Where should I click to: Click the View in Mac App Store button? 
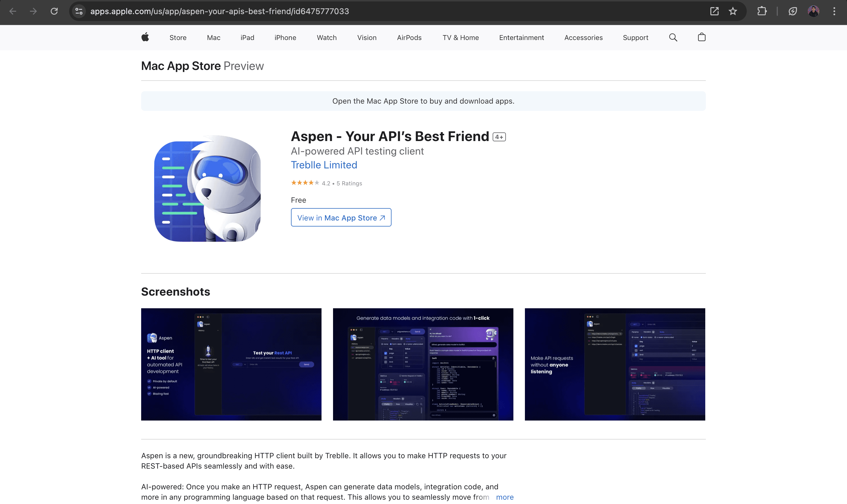pos(341,217)
